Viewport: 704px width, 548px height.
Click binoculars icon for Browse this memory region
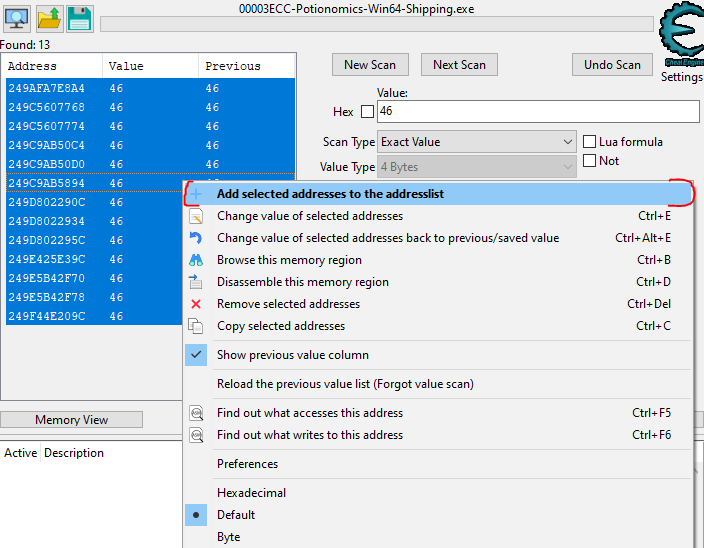pos(196,260)
